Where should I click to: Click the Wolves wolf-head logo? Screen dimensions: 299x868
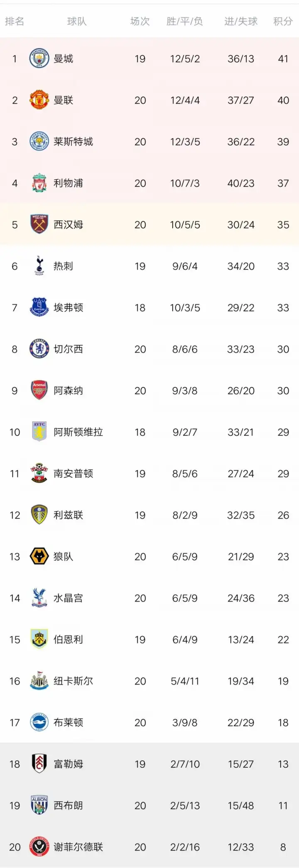(39, 557)
